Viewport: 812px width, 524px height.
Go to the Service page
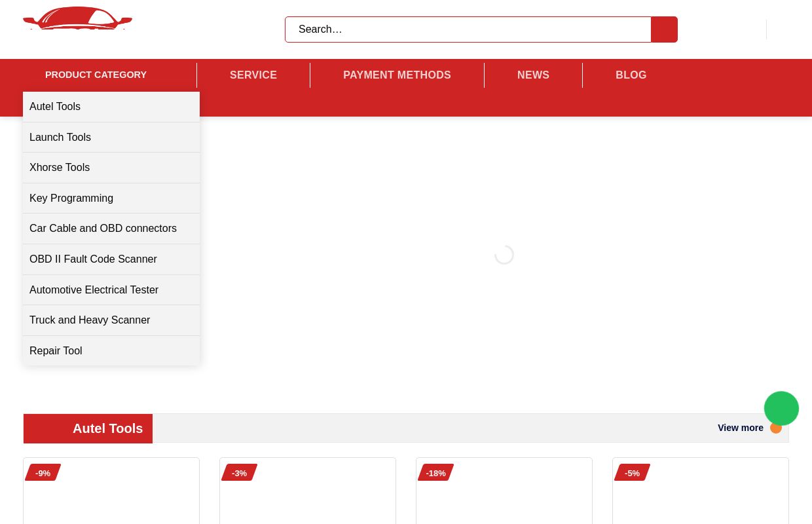click(253, 75)
